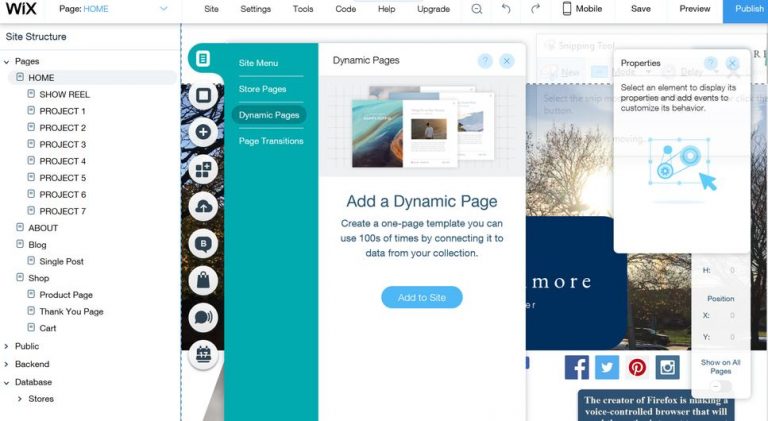768x421 pixels.
Task: Open the Code menu
Action: coord(346,9)
